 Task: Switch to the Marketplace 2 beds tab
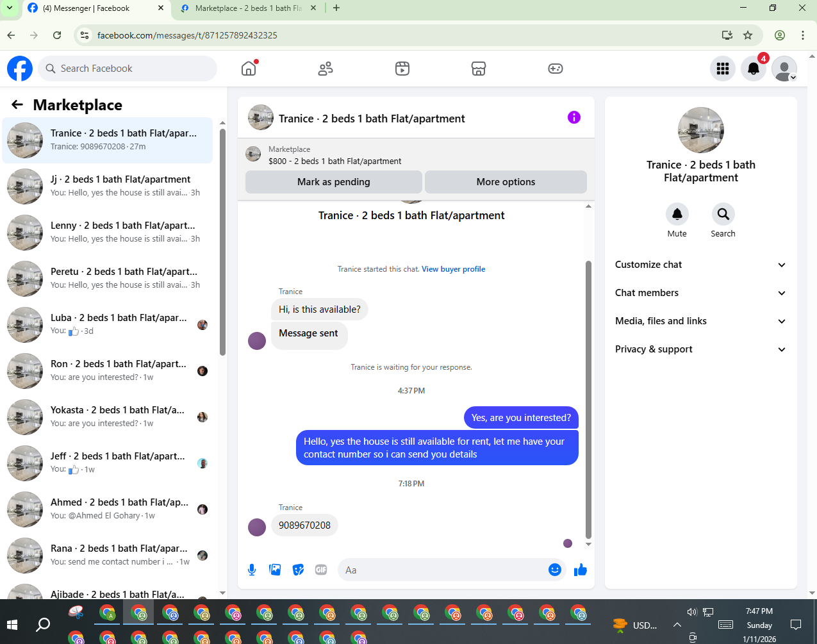coord(249,8)
